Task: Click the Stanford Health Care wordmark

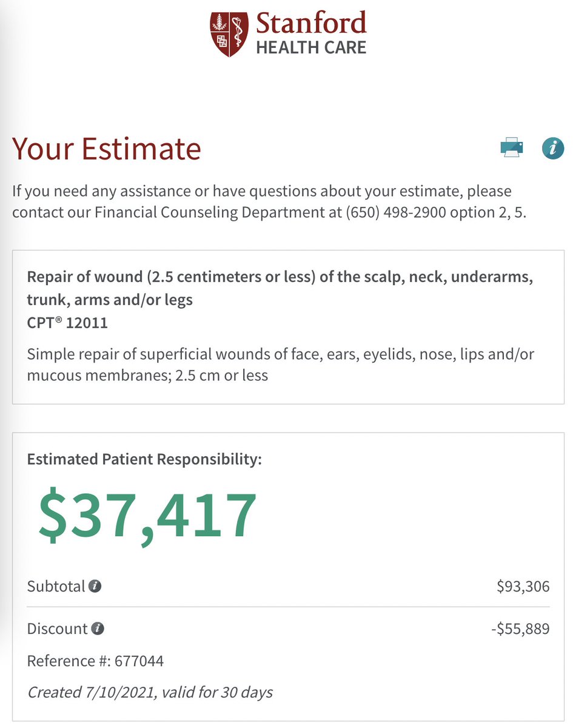Action: [311, 33]
